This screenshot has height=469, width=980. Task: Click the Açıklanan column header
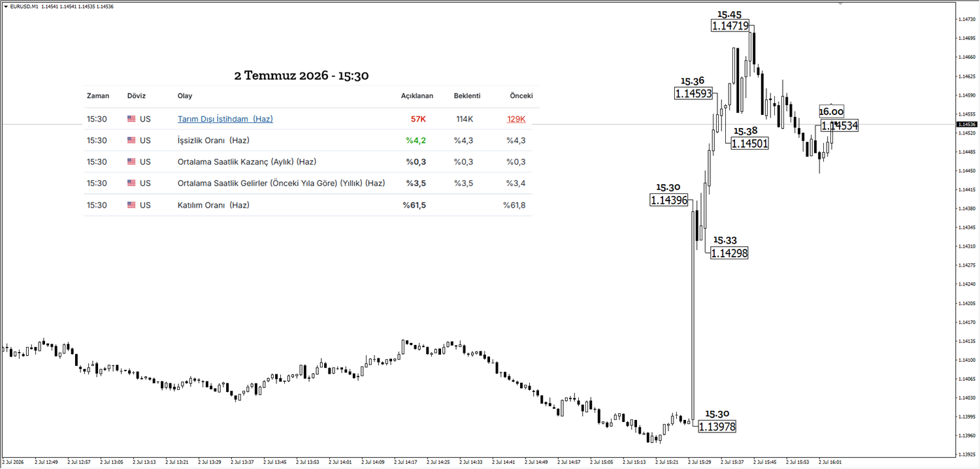417,96
